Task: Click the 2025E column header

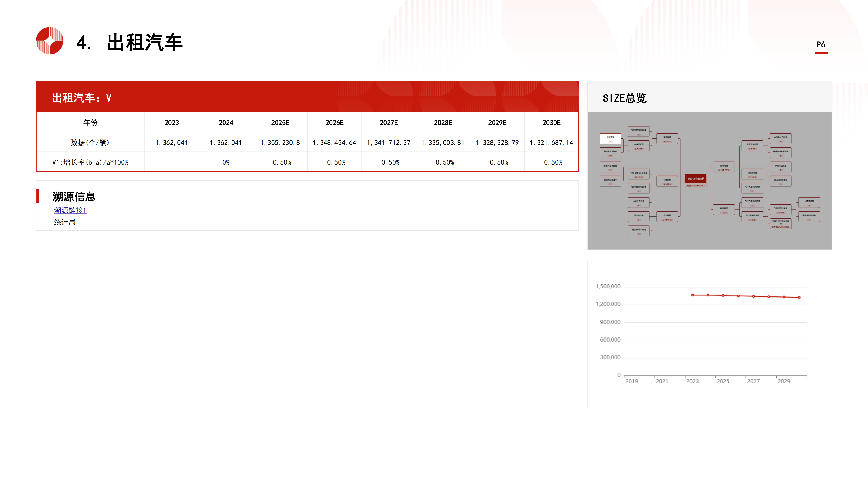Action: 280,123
